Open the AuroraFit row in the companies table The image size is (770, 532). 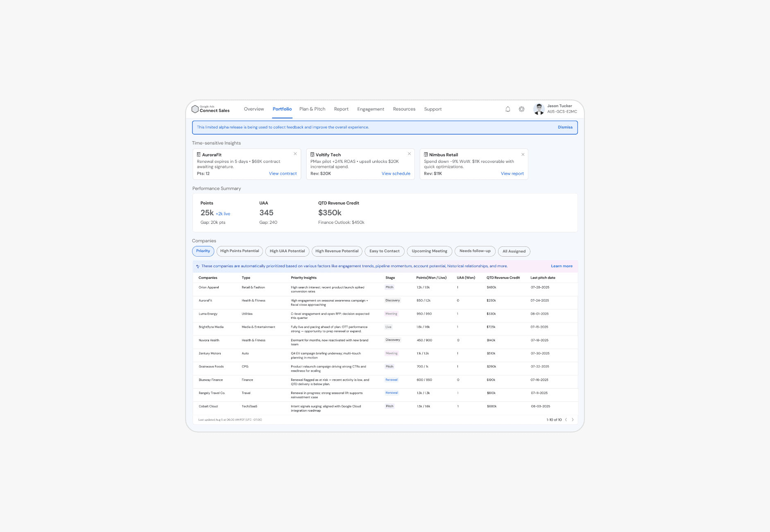[x=385, y=302]
